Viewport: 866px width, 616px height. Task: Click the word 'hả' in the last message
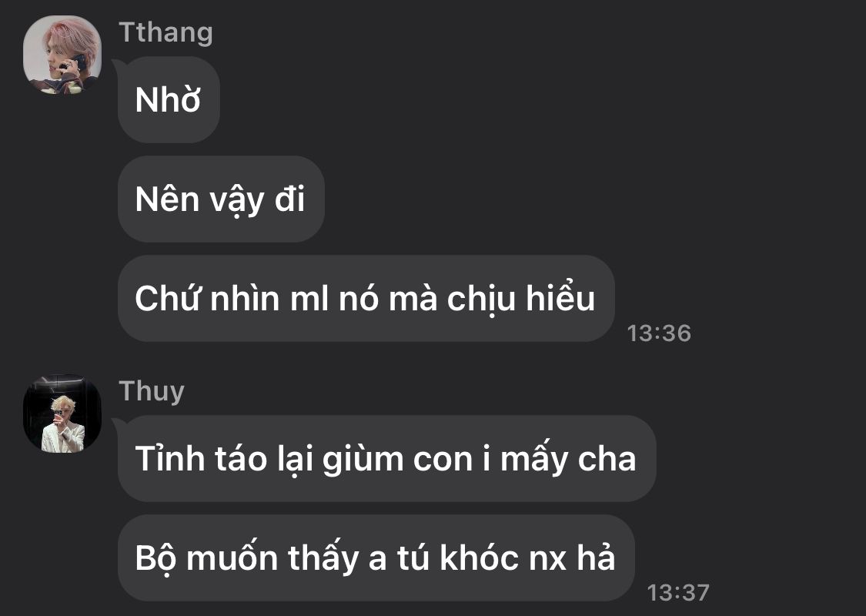596,557
